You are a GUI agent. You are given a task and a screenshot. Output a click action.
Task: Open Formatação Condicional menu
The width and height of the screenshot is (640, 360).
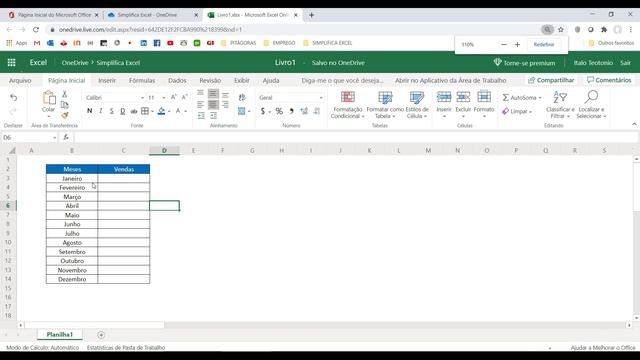pyautogui.click(x=347, y=105)
